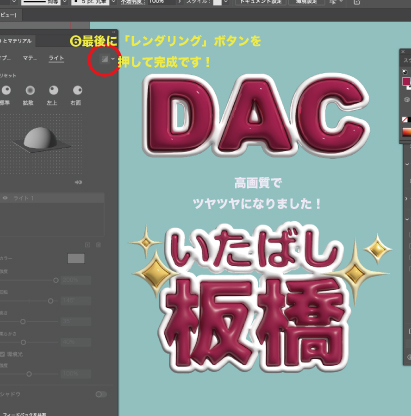Image resolution: width=411 pixels, height=416 pixels.
Task: Toggle visibility eye of ライト 1
Action: 5,198
